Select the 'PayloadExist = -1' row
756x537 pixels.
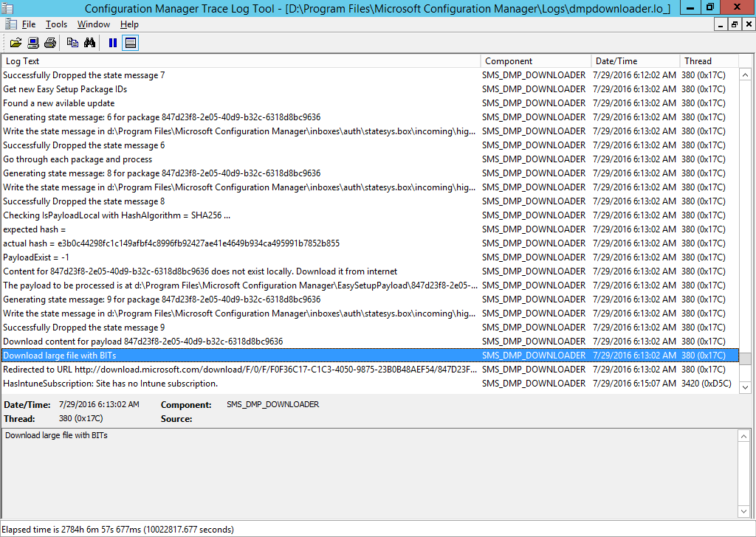click(370, 257)
